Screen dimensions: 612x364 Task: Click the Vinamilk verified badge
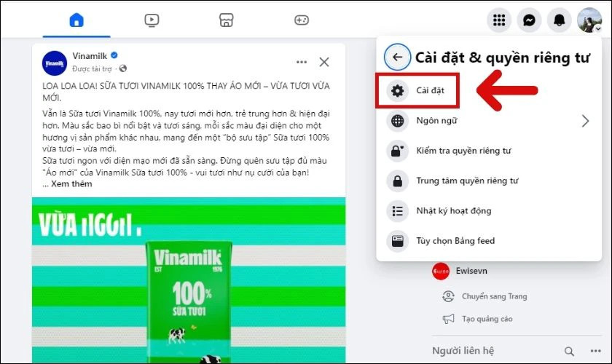114,55
